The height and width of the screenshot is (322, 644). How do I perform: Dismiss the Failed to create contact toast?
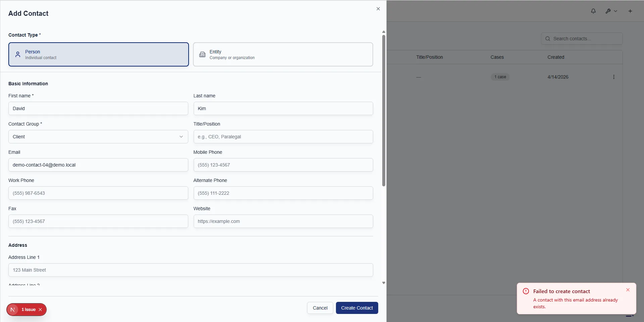[628, 290]
